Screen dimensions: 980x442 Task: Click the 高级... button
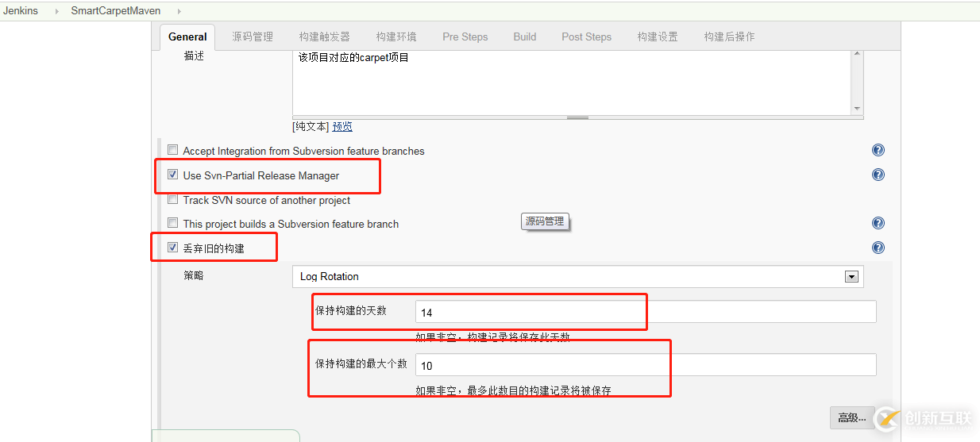[852, 417]
